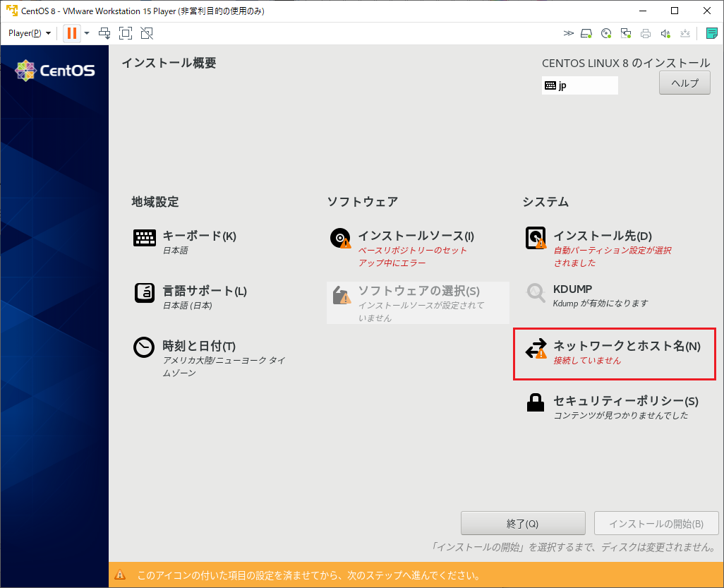Open インストール先 via the drive icon

(x=536, y=238)
